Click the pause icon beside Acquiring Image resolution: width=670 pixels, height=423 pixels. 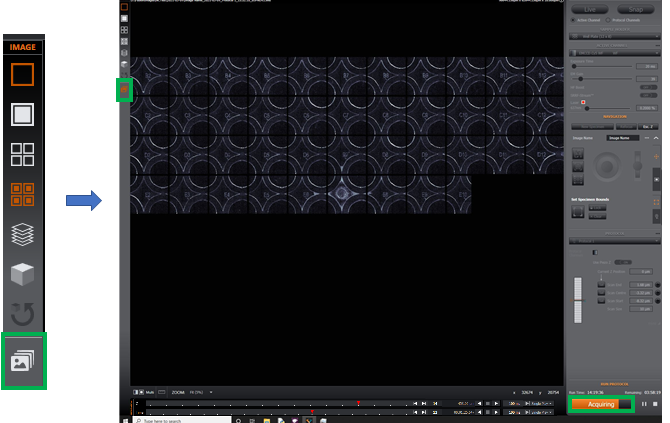[x=644, y=404]
